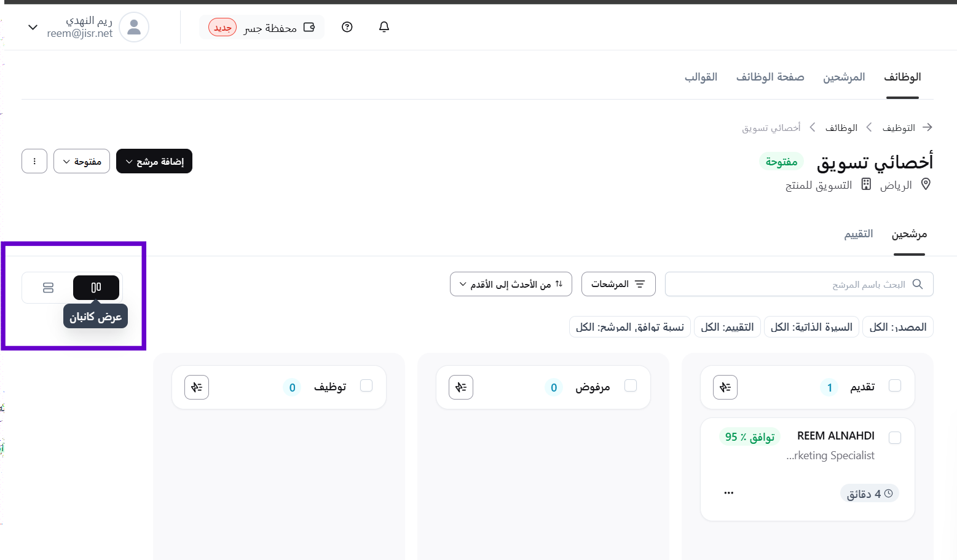Switch to list view layout icon

(x=49, y=288)
